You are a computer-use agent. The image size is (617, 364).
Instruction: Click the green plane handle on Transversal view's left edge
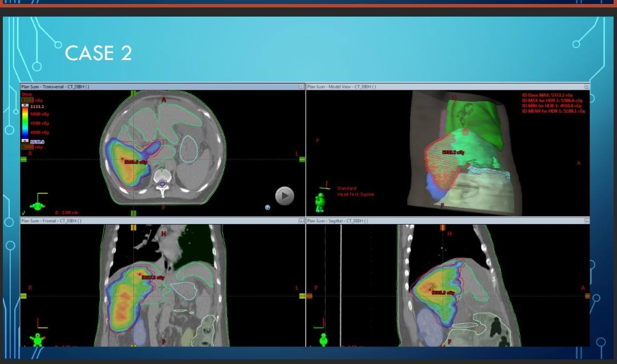[x=23, y=159]
